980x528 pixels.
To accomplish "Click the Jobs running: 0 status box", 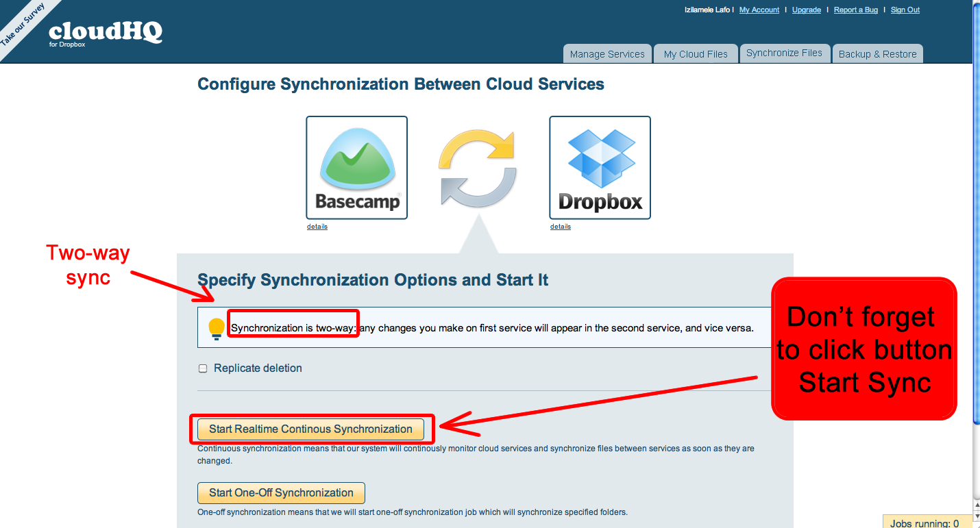I will (x=927, y=523).
